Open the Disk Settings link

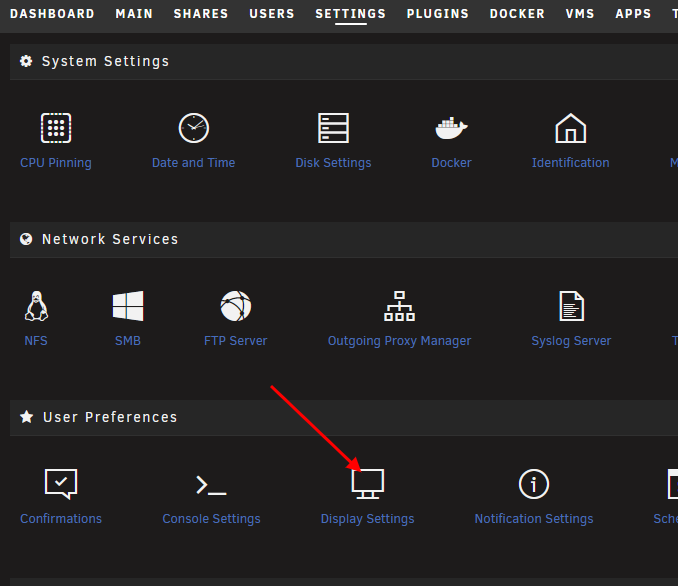click(333, 163)
